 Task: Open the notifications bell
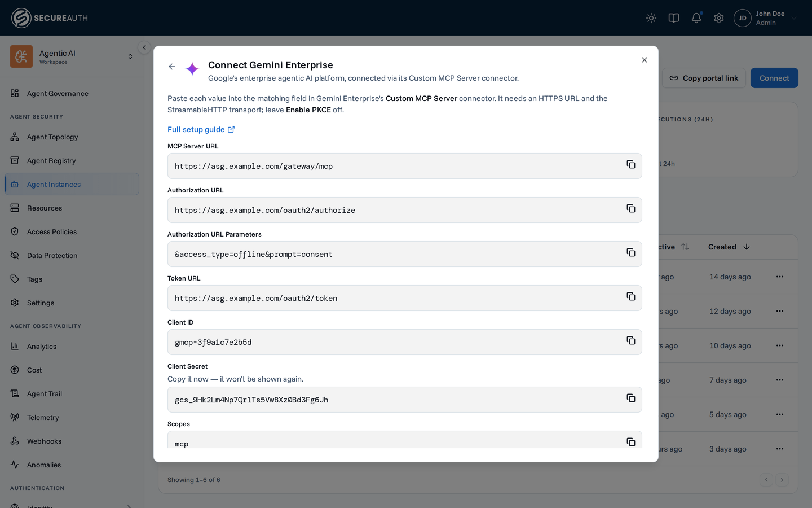pyautogui.click(x=696, y=18)
